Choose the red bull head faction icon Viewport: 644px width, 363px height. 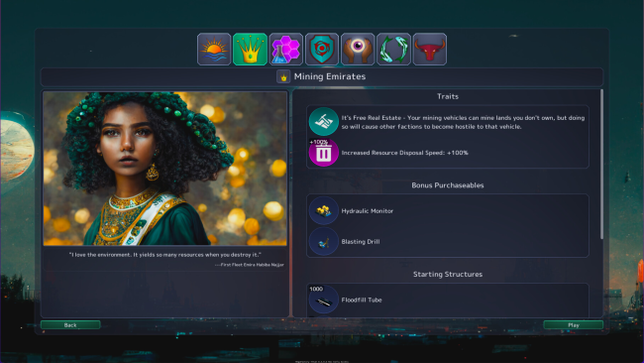[430, 50]
